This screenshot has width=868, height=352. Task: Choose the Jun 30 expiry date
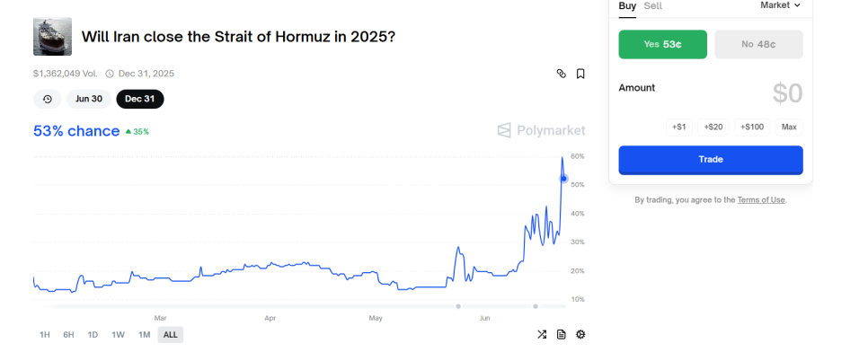tap(89, 99)
